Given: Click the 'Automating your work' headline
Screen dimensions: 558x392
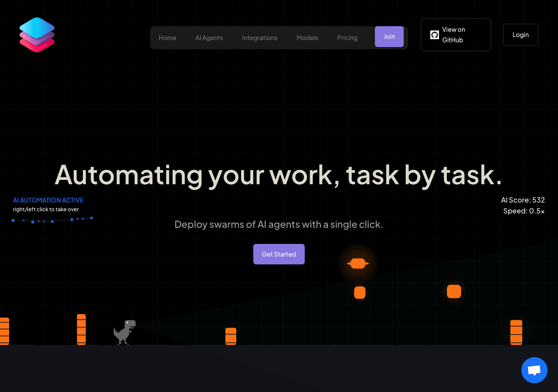Looking at the screenshot, I should pyautogui.click(x=279, y=175).
